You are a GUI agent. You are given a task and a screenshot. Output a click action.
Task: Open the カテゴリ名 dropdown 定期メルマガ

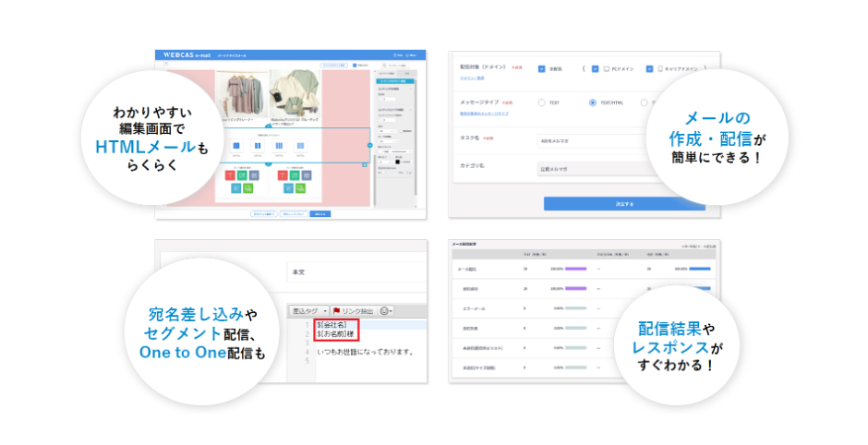[x=591, y=169]
